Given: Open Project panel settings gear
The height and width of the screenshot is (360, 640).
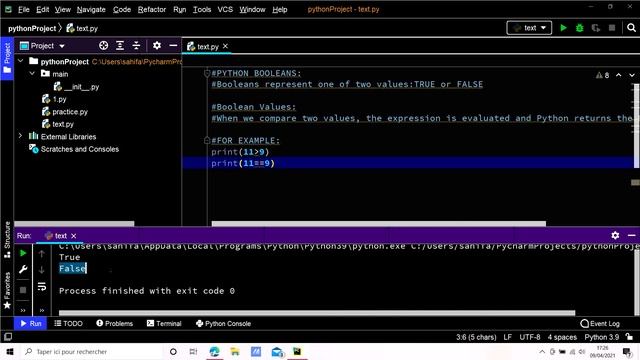Looking at the screenshot, I should coord(157,46).
